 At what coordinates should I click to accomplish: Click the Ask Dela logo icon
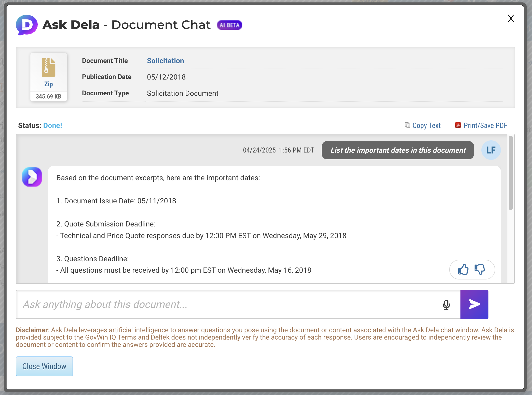point(27,25)
